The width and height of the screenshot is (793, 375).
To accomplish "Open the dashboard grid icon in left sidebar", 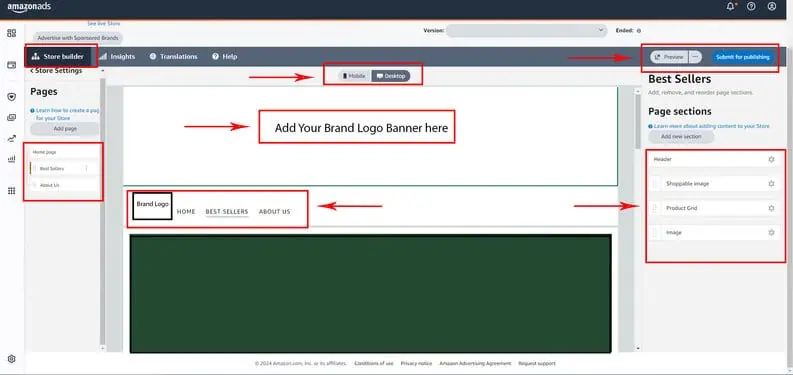I will tap(12, 33).
